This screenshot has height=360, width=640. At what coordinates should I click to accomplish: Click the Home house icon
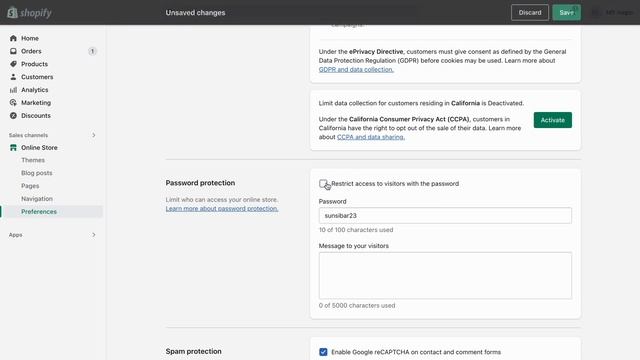point(13,38)
